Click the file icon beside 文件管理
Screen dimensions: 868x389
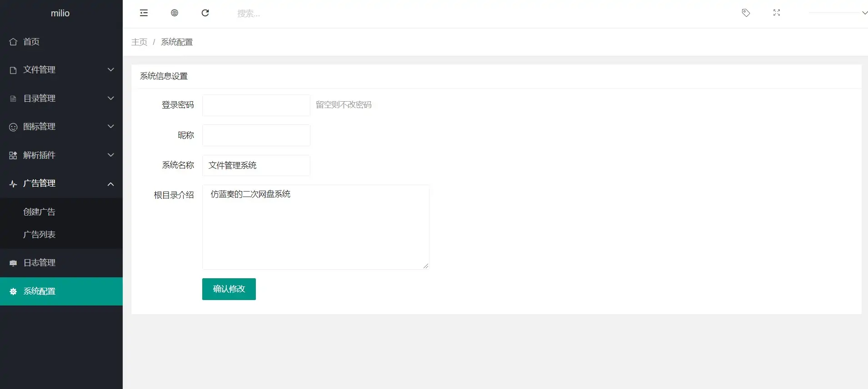13,70
